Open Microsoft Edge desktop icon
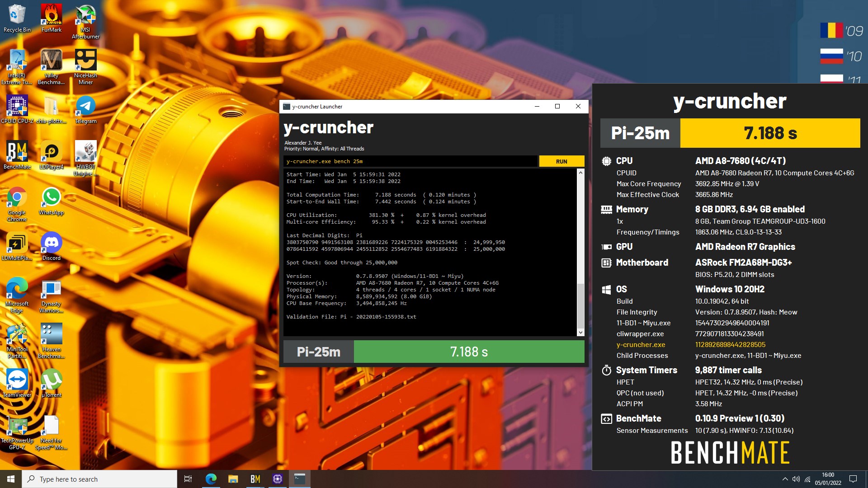The width and height of the screenshot is (868, 488). click(x=17, y=295)
